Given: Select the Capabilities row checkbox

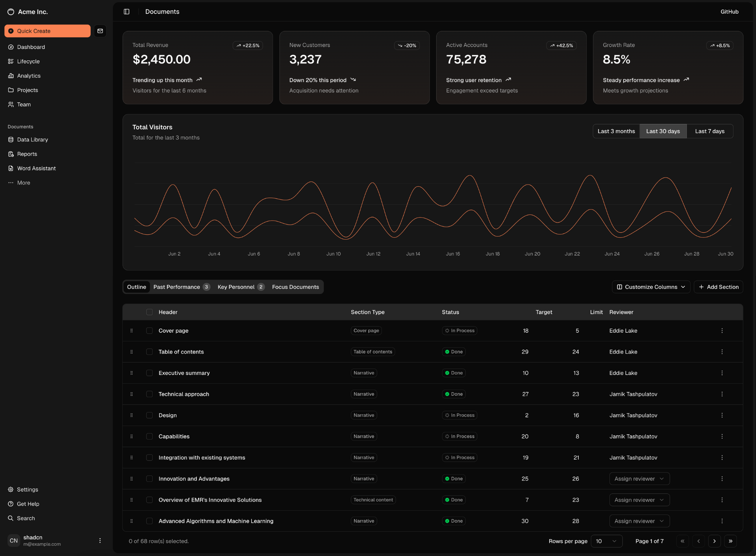Looking at the screenshot, I should [149, 437].
